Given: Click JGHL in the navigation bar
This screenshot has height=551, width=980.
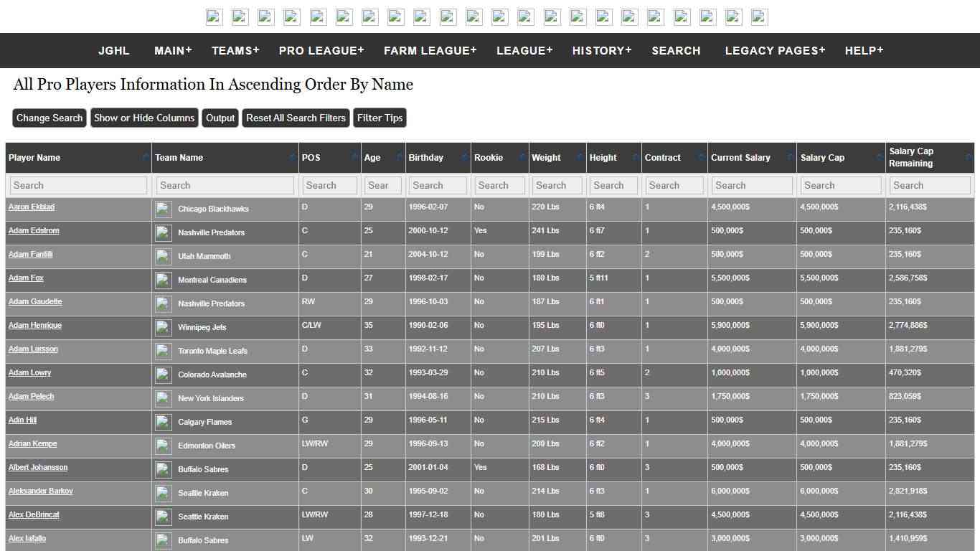Looking at the screenshot, I should 113,50.
